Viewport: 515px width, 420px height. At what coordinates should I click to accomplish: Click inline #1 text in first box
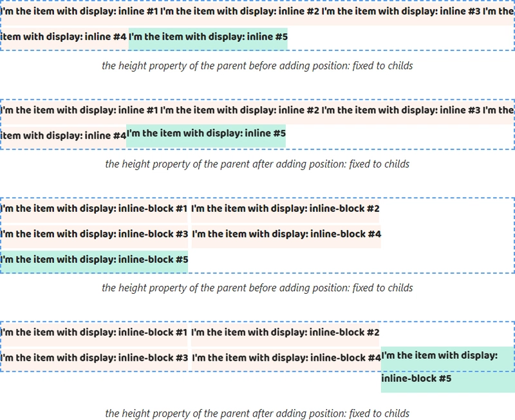(x=79, y=12)
